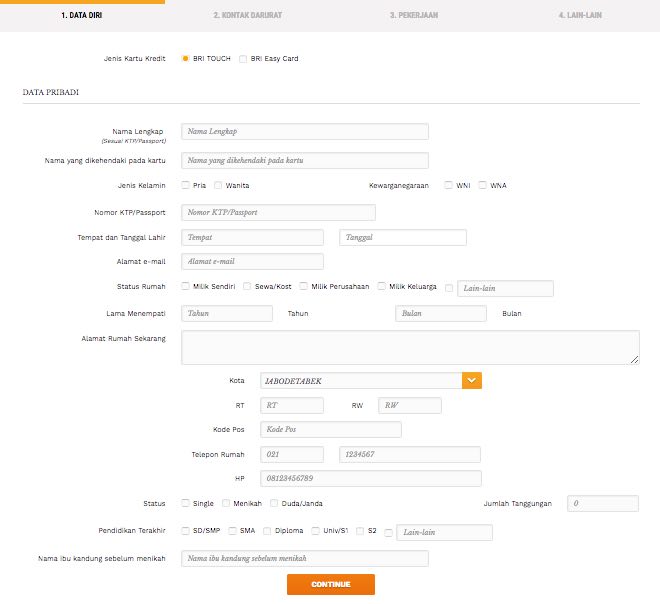Click the address textarea resize handle
Viewport: 660px width, 604px height.
[x=635, y=360]
